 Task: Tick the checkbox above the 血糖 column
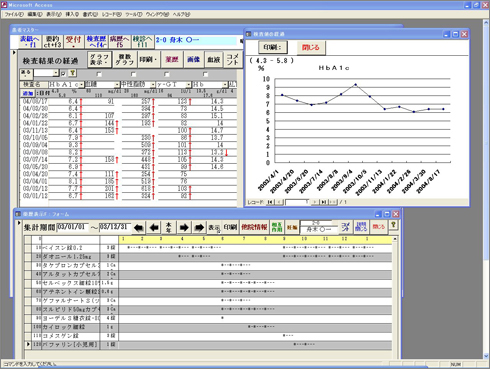tap(99, 74)
